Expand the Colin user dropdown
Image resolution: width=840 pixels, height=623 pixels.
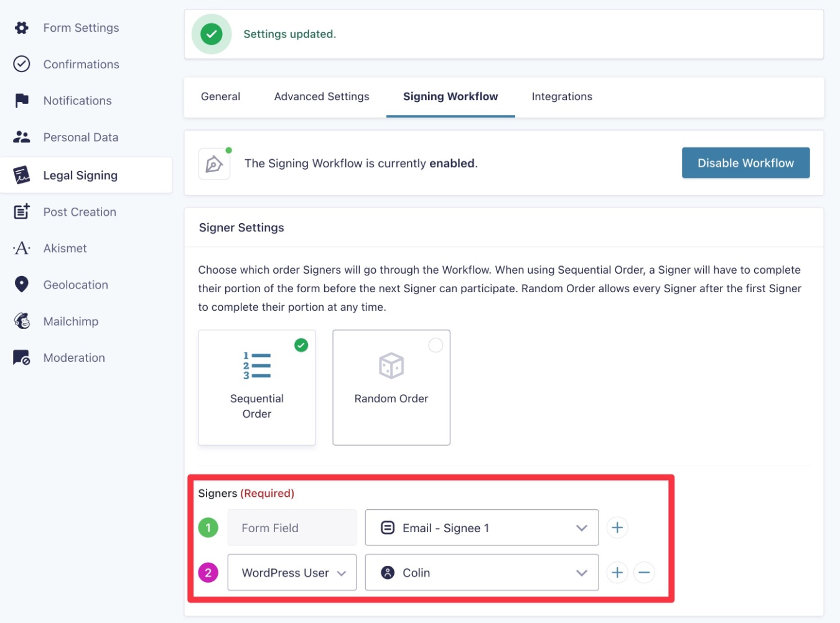pos(482,573)
